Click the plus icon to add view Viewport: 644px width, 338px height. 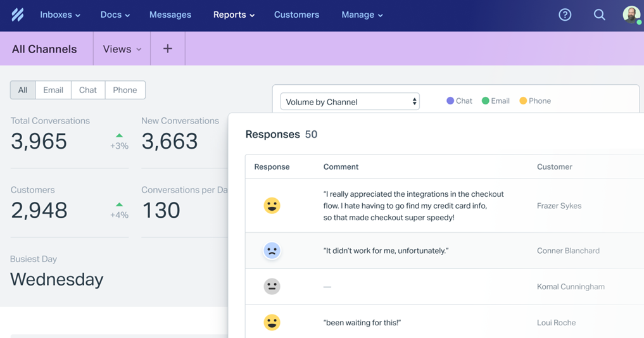[x=168, y=49]
